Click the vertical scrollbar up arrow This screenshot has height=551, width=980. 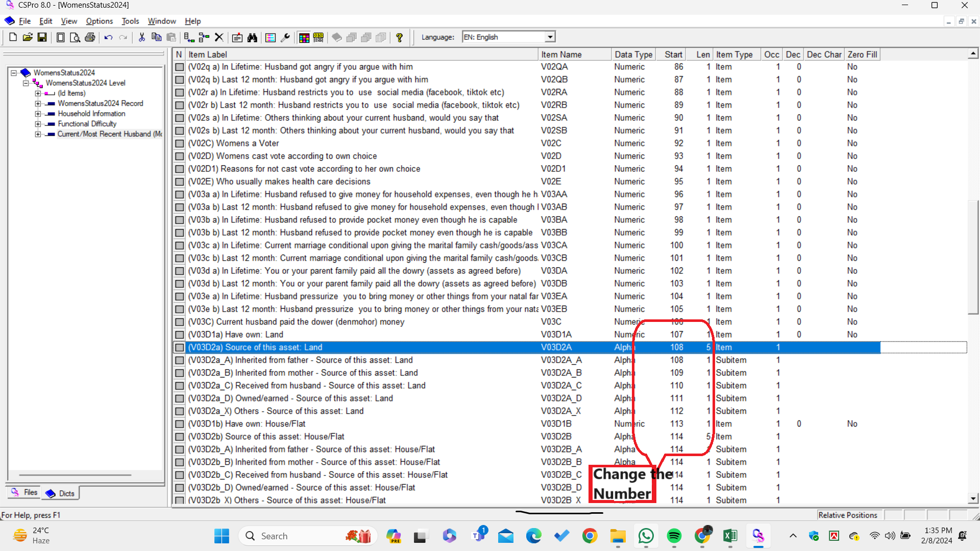[973, 54]
